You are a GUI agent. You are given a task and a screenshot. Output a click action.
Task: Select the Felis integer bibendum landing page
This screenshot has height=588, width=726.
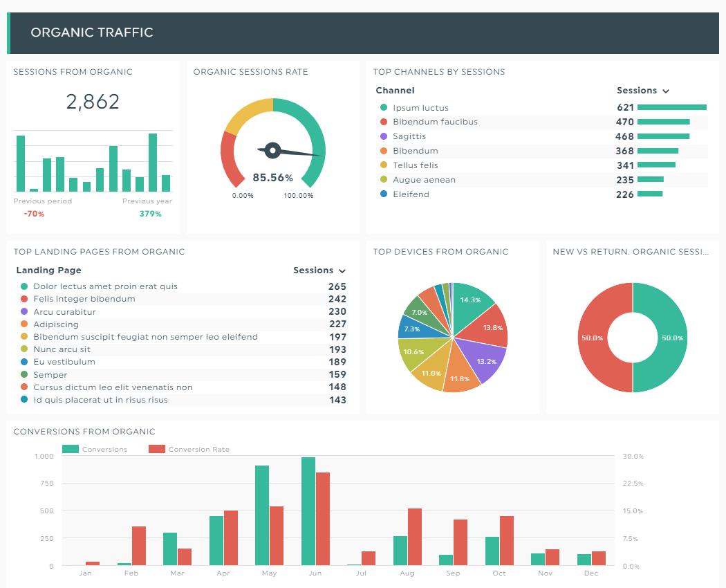tap(84, 299)
